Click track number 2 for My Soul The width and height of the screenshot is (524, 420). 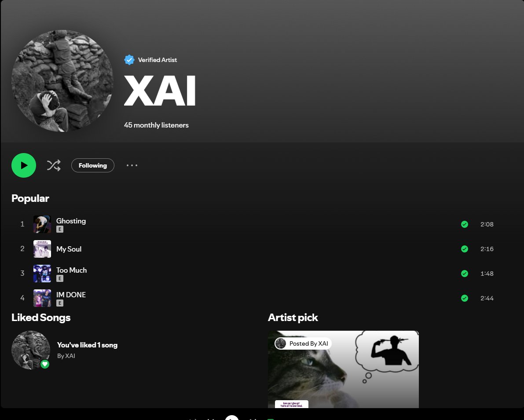point(22,249)
